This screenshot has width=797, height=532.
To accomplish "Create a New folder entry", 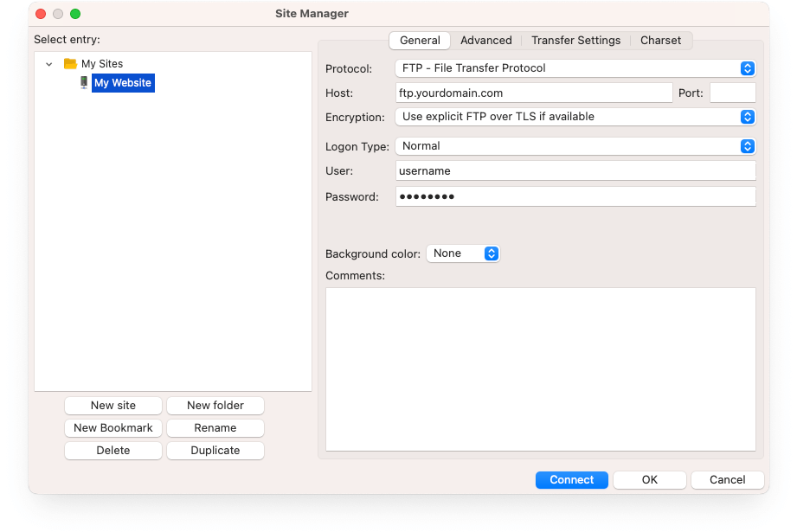I will coord(215,405).
